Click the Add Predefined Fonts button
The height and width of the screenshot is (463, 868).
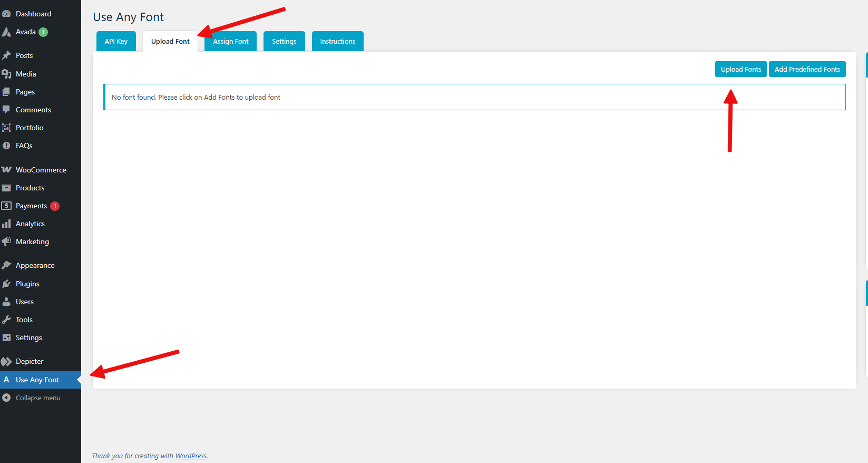(807, 69)
